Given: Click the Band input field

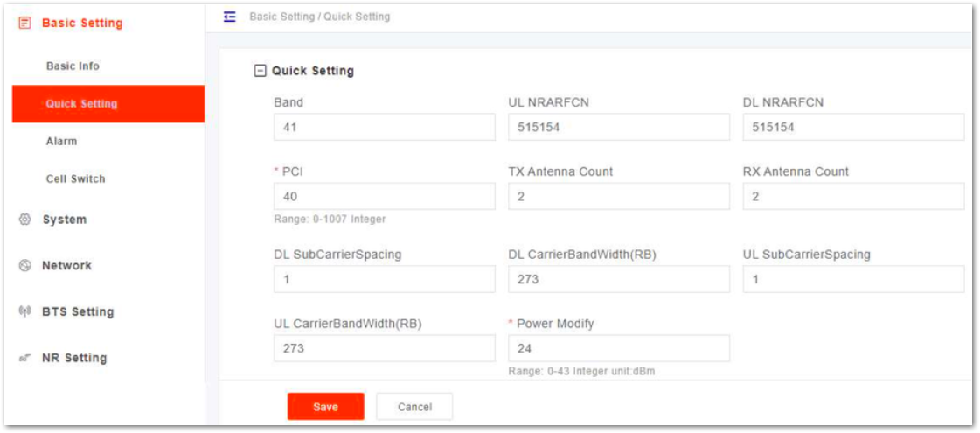Looking at the screenshot, I should pyautogui.click(x=385, y=127).
